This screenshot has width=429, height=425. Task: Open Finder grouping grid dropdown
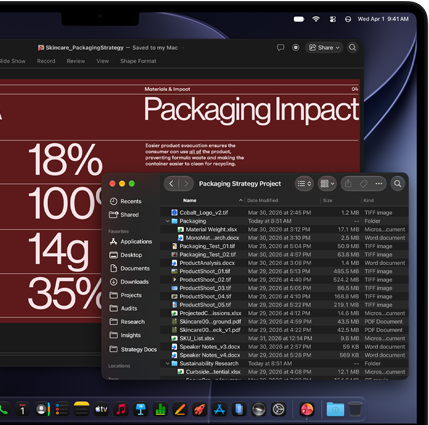point(327,184)
